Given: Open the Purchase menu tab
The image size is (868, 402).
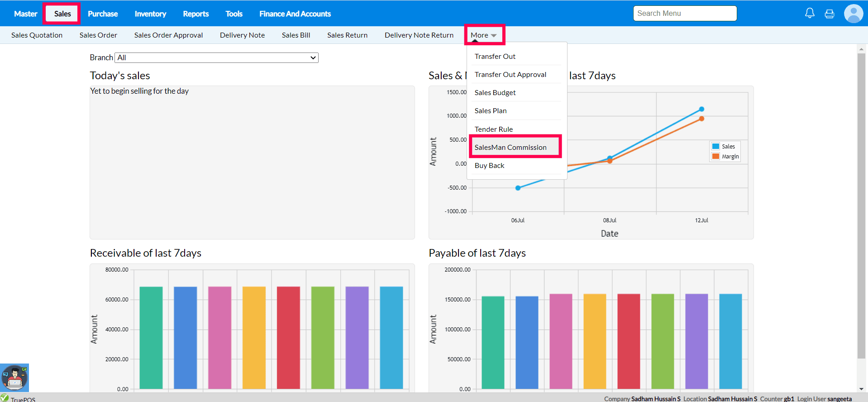Looking at the screenshot, I should (103, 14).
